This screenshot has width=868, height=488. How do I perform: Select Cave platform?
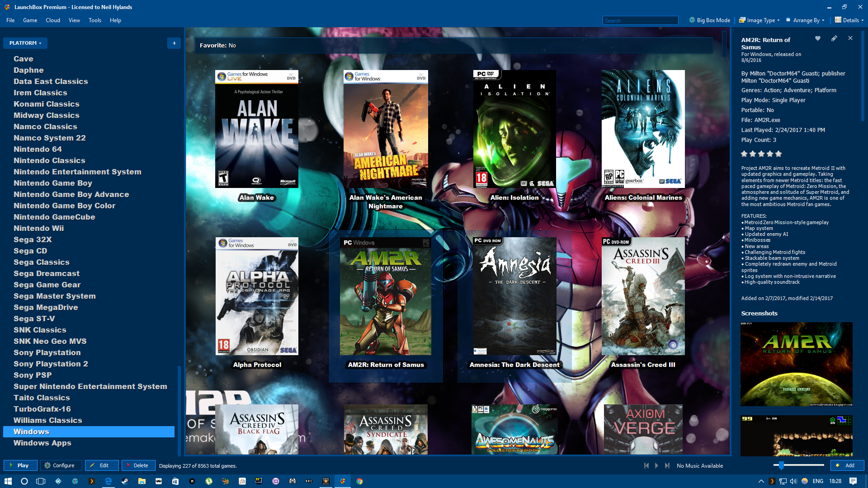(x=24, y=59)
